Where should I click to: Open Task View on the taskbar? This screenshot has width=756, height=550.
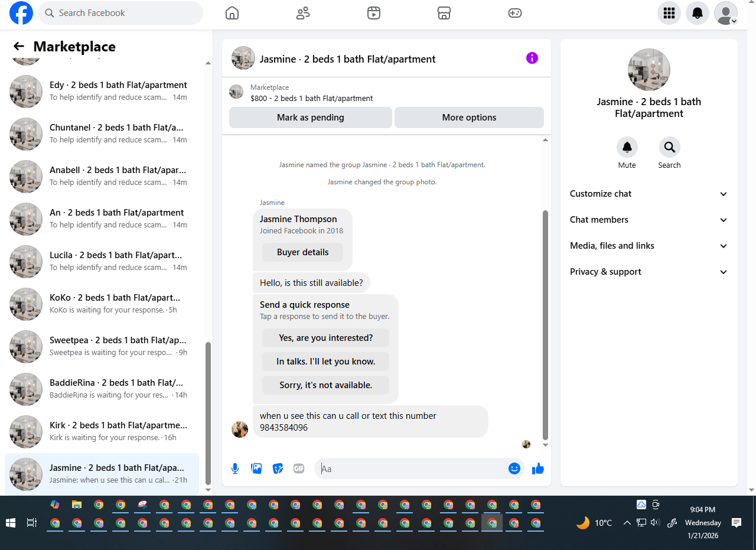click(x=32, y=523)
